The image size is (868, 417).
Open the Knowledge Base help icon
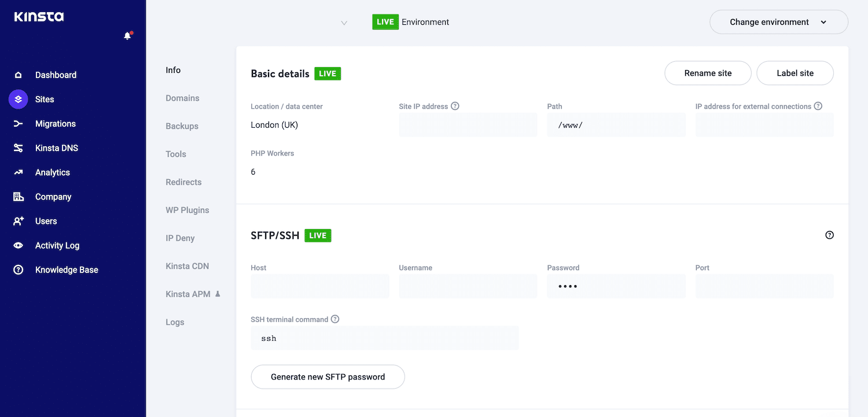click(18, 270)
